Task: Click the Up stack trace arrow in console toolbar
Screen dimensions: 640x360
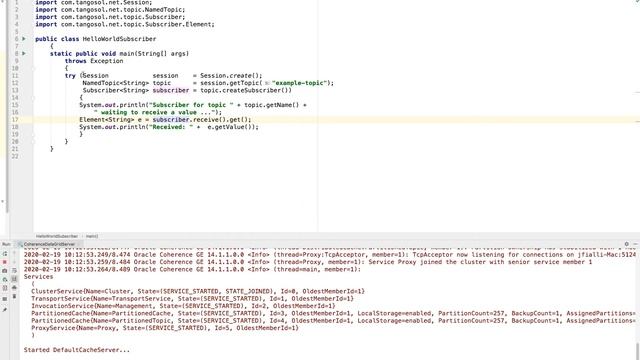Action: (x=14, y=253)
